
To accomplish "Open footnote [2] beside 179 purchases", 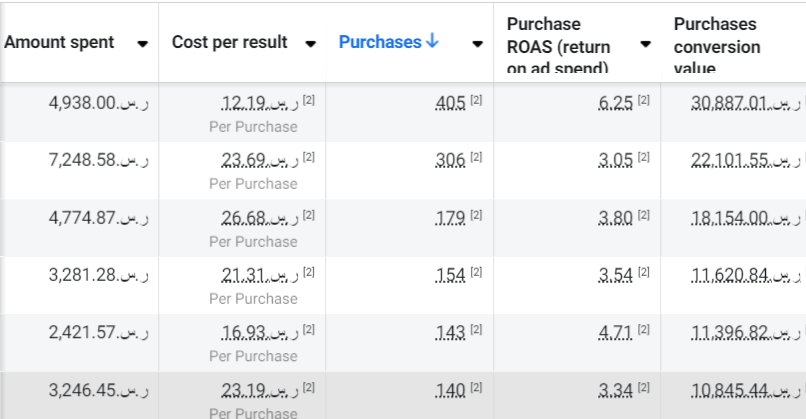I will 476,214.
